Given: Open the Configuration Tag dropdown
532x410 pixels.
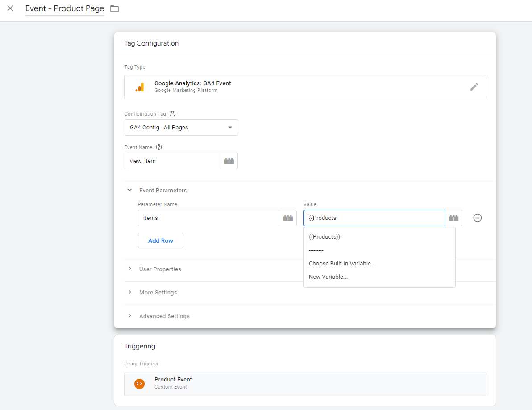Looking at the screenshot, I should tap(181, 127).
